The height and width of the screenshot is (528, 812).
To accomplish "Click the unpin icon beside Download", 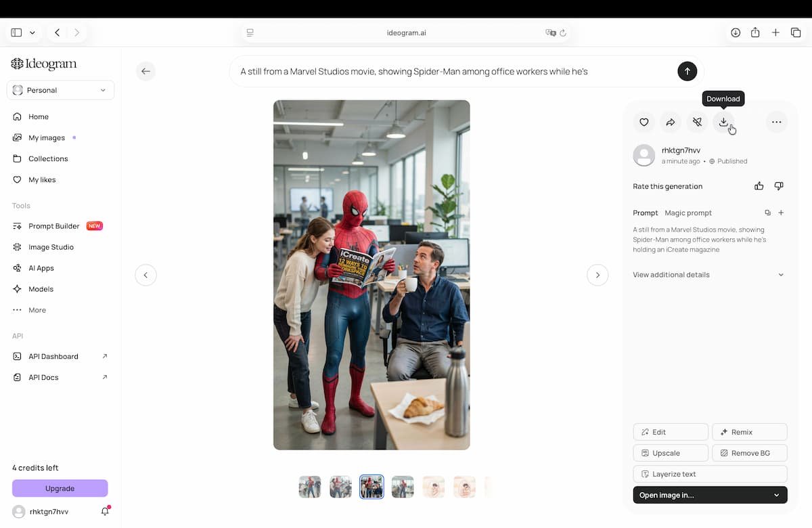I will 697,122.
